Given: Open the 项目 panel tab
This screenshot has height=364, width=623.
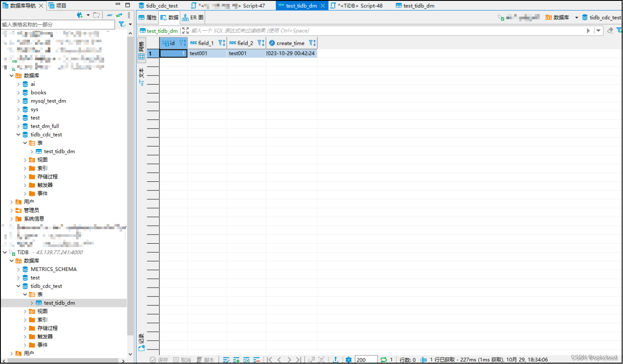Looking at the screenshot, I should pos(58,6).
